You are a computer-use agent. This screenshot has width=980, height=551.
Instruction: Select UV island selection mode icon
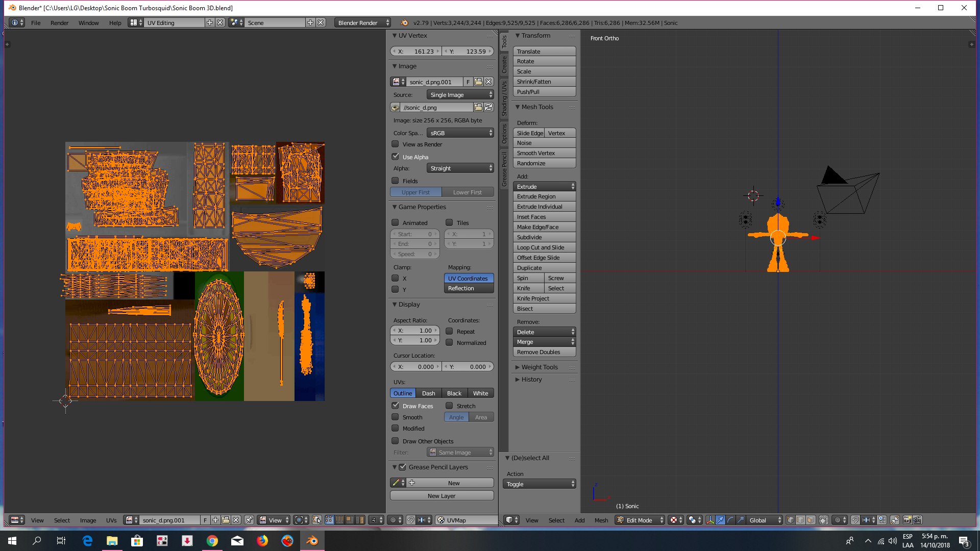(x=360, y=520)
